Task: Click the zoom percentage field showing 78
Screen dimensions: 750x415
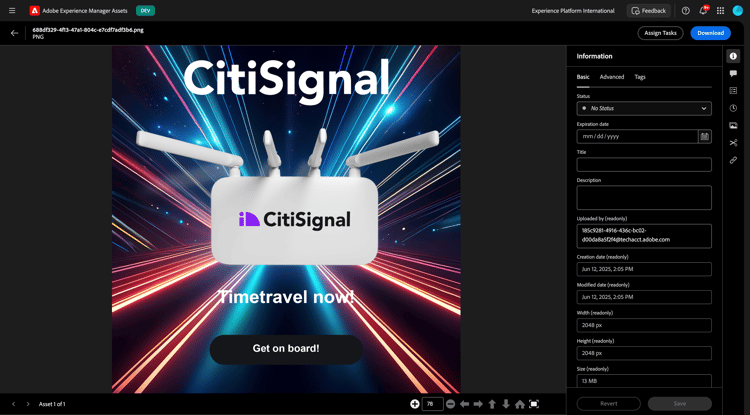Action: click(432, 404)
